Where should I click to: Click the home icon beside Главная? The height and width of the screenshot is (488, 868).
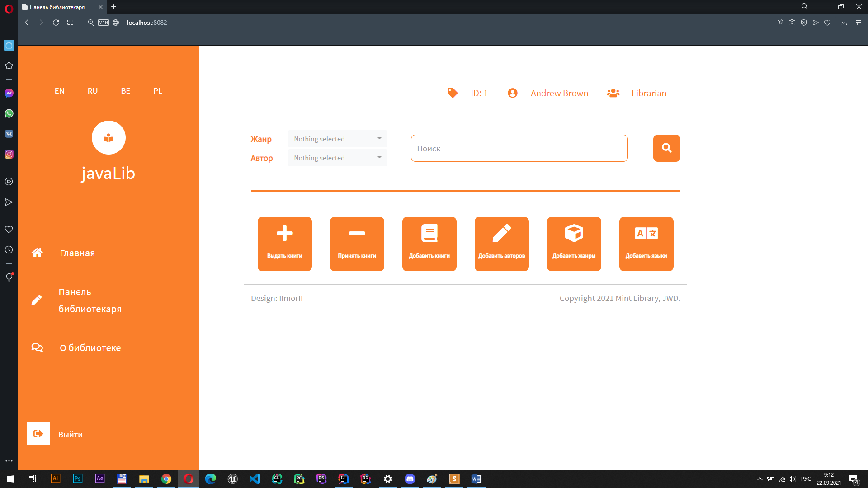click(x=37, y=253)
